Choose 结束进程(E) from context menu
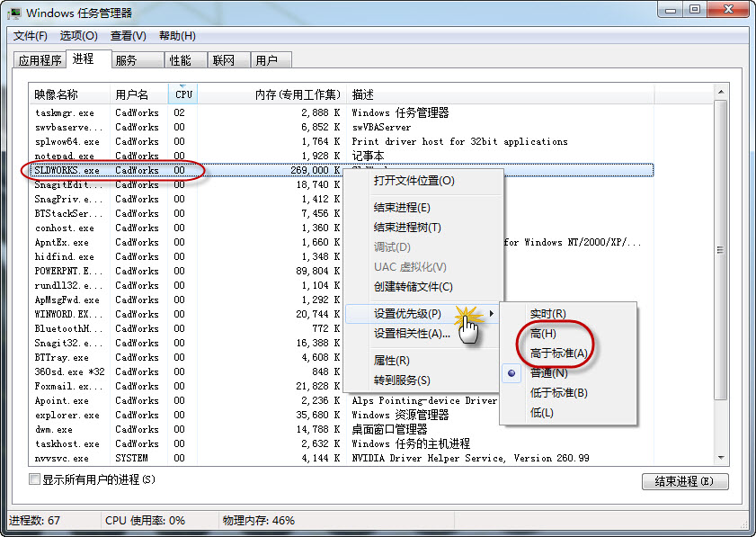This screenshot has width=756, height=537. (423, 208)
